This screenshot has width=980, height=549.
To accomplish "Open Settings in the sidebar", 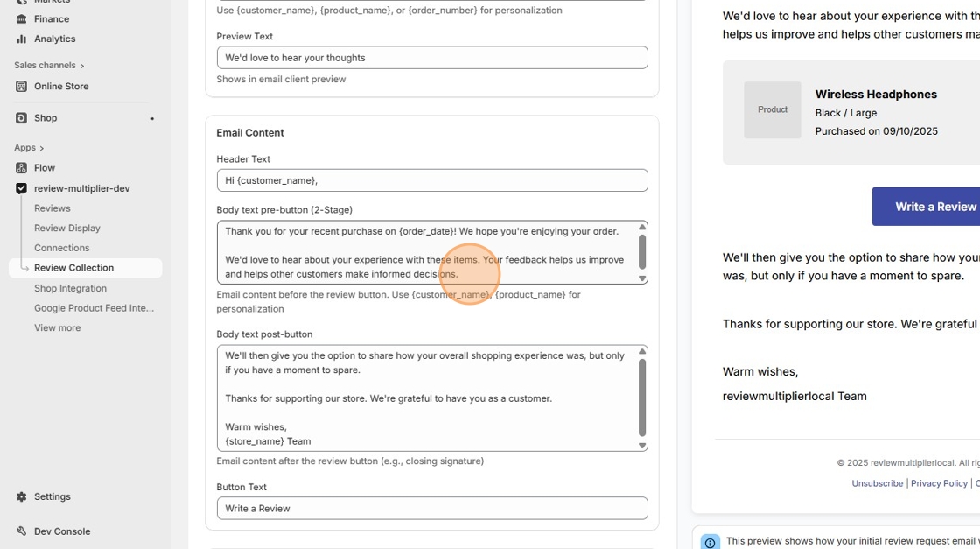I will (52, 496).
